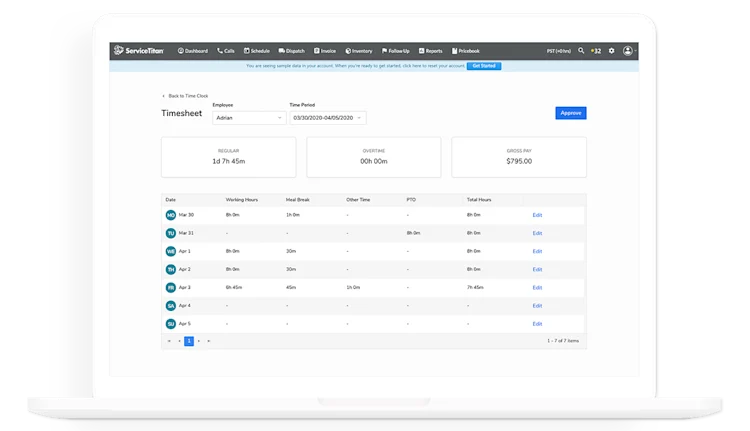Click the PTO column header

pyautogui.click(x=411, y=199)
